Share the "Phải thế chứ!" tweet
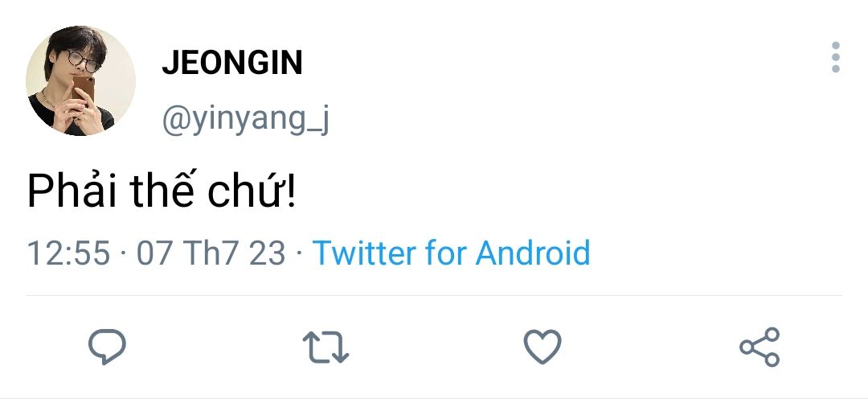Image resolution: width=868 pixels, height=399 pixels. coord(759,347)
